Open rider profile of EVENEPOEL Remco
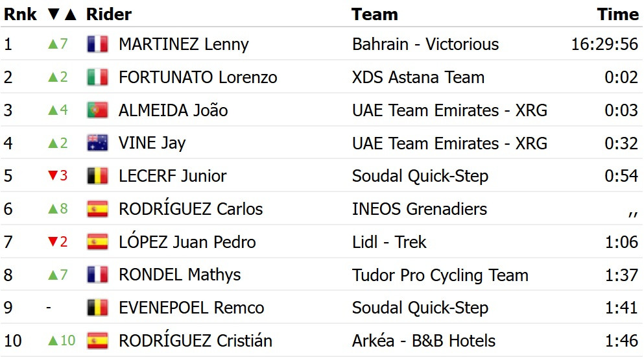Screen dimensions: 644x357 pos(191,308)
